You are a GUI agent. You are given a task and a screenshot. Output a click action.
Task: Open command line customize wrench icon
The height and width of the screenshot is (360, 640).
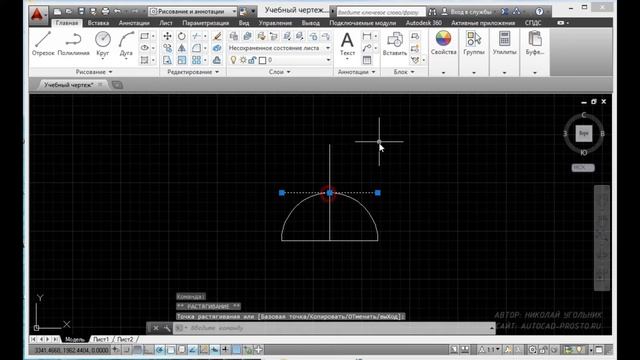pos(167,328)
